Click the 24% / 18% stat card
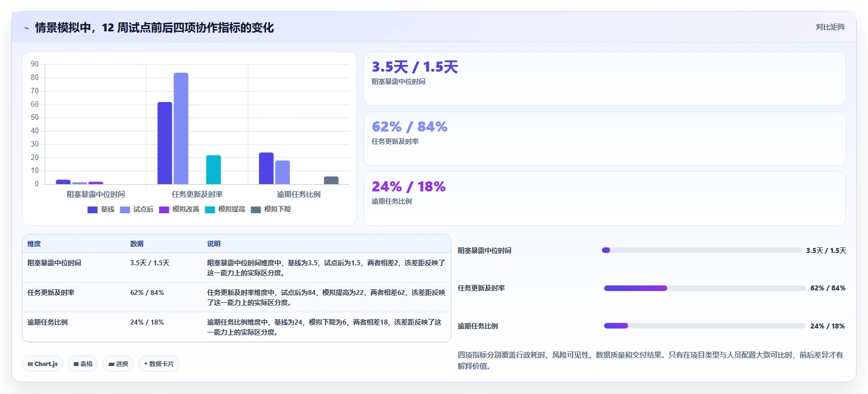Viewport: 868px width, 394px height. coord(605,198)
